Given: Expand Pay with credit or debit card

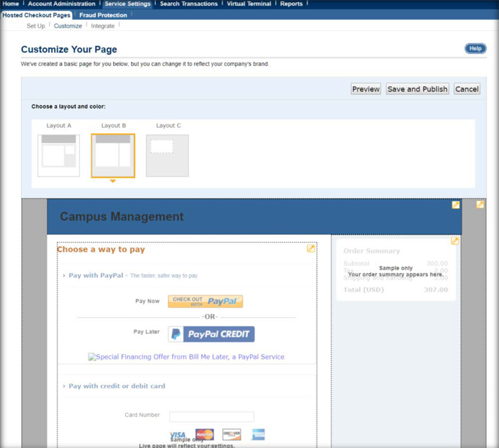Looking at the screenshot, I should click(x=117, y=386).
